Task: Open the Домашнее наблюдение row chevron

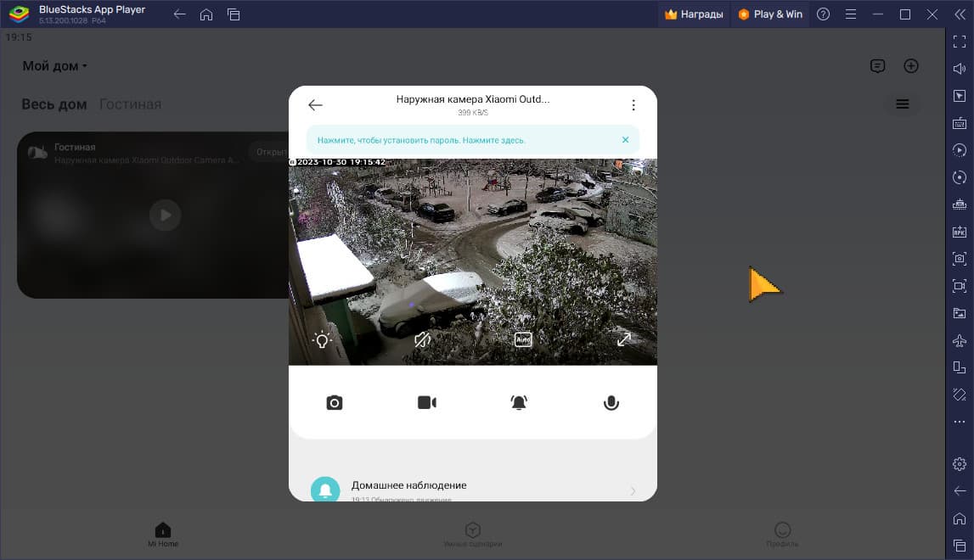Action: pos(633,491)
